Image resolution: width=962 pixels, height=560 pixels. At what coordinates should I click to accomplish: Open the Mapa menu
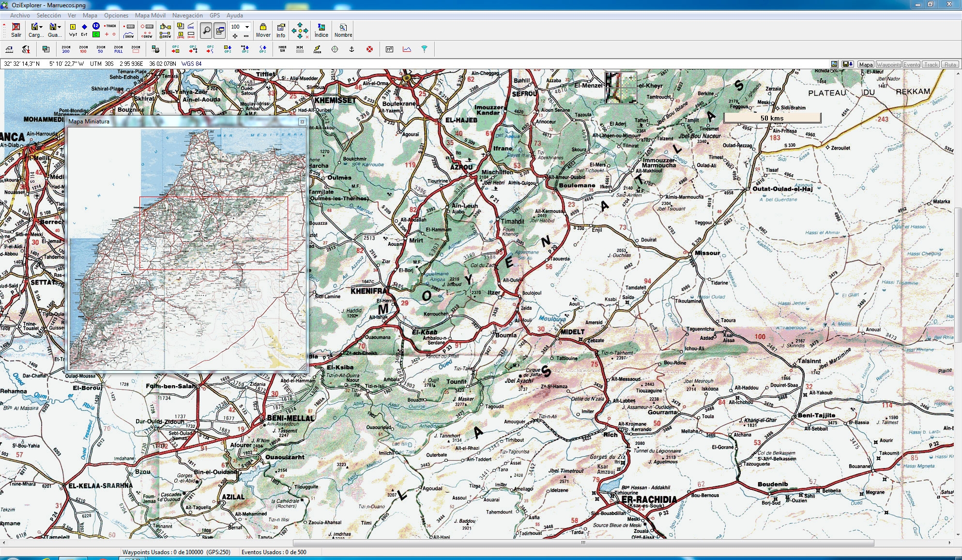pyautogui.click(x=90, y=15)
